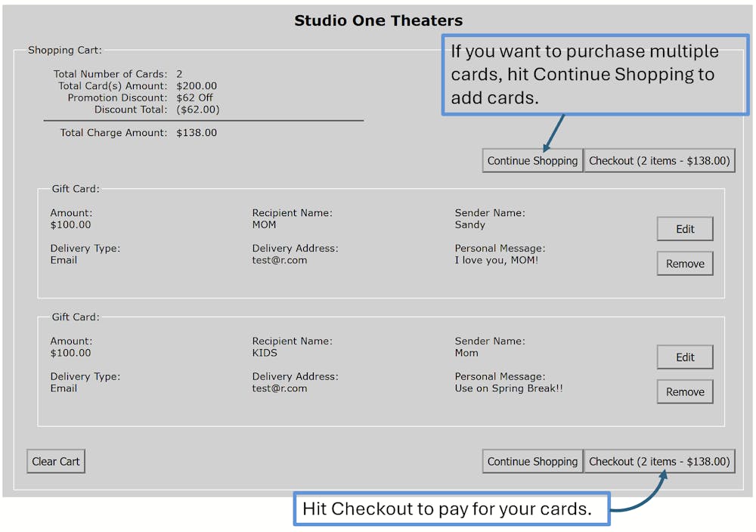Click the multiple cards instruction callout
Screen dimensions: 756x532
[x=595, y=75]
